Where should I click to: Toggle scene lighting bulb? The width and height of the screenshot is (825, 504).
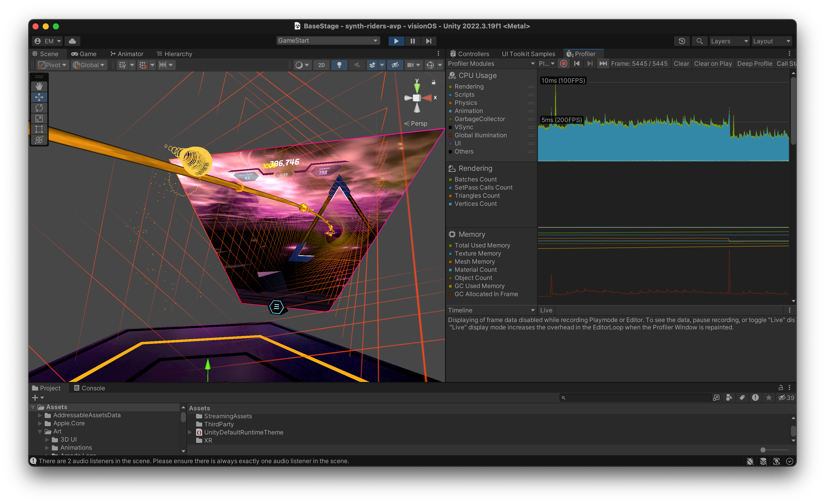339,65
